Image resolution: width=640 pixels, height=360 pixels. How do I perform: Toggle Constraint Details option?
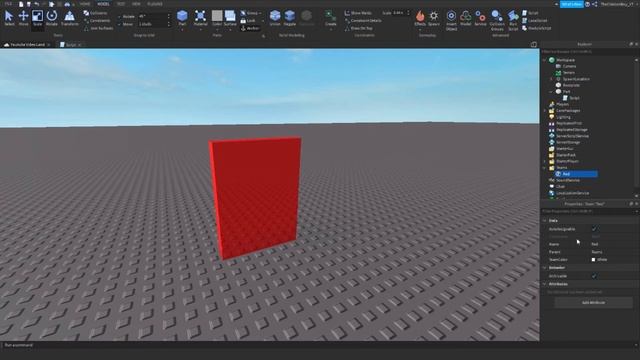[x=363, y=20]
